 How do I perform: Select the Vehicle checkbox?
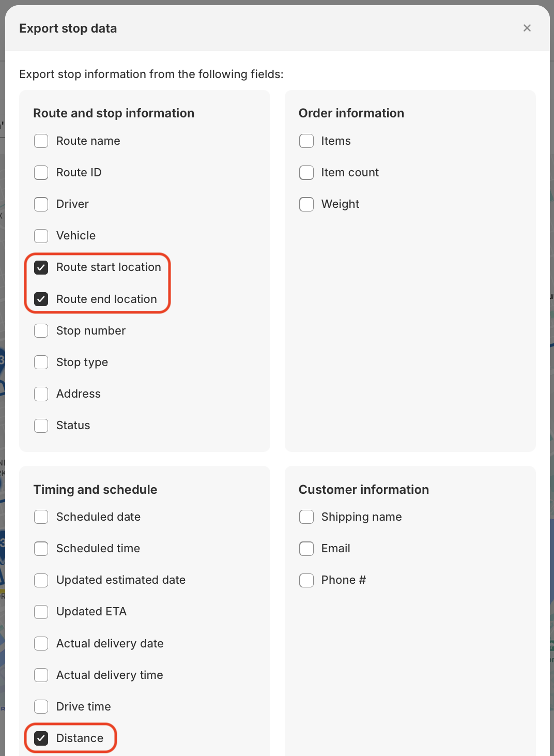41,236
